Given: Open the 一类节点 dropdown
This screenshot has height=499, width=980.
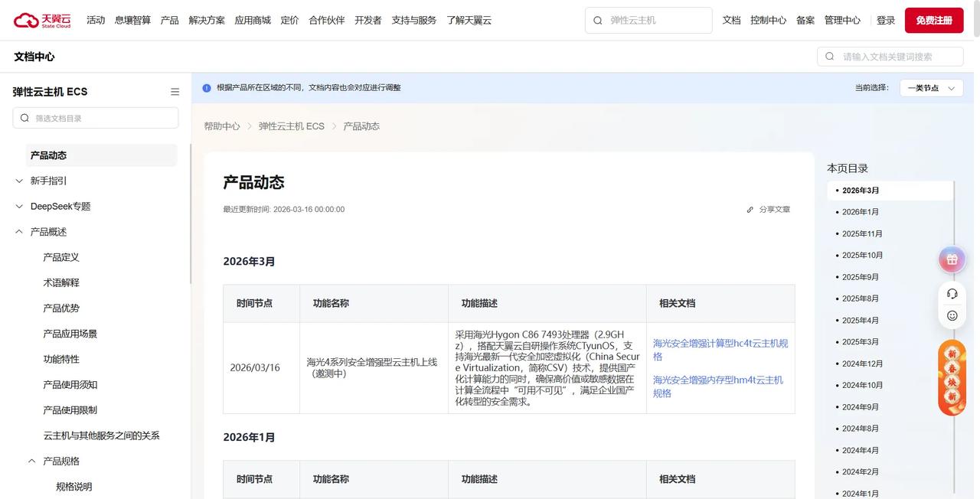Looking at the screenshot, I should [x=931, y=88].
